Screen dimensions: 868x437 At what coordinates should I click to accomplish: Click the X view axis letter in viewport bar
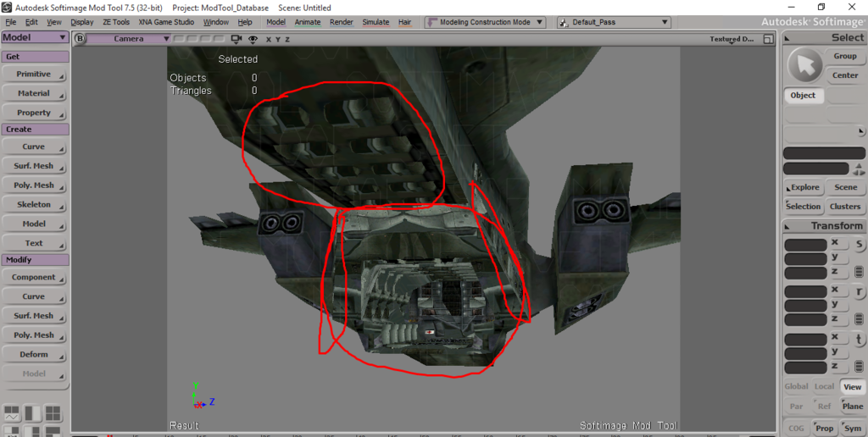click(269, 39)
